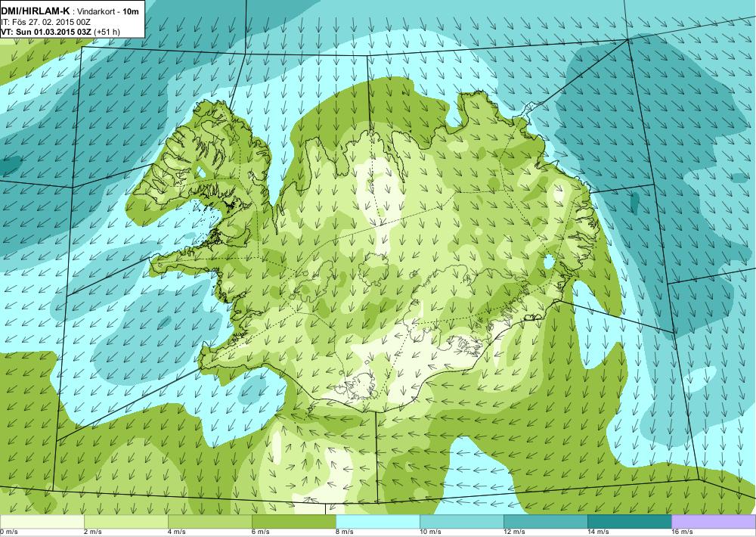The height and width of the screenshot is (537, 756).
Task: Pick the 4–6 m/s green legend swatch
Action: (x=209, y=522)
